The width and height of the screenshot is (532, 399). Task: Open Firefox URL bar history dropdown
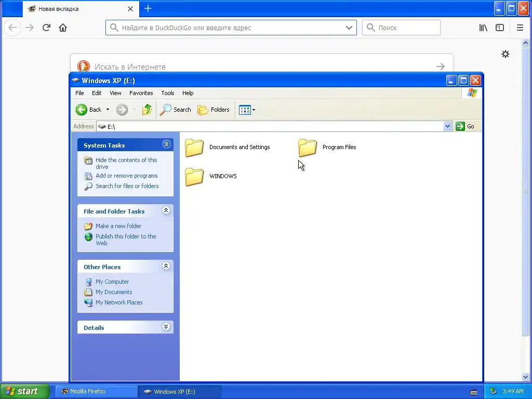pos(349,28)
